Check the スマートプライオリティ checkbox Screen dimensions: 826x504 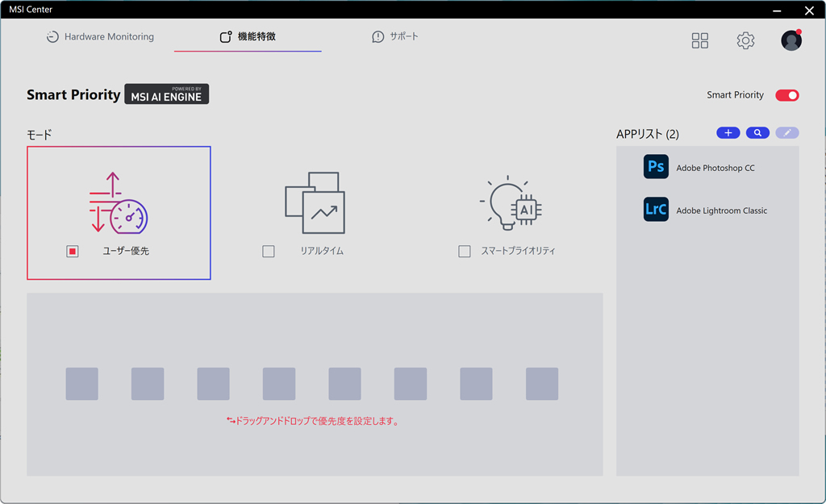[465, 252]
